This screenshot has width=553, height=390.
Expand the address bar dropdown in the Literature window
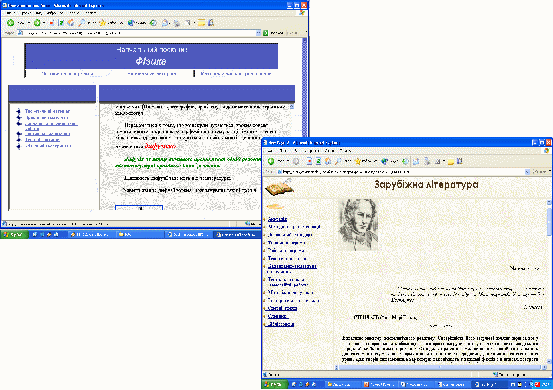click(527, 172)
